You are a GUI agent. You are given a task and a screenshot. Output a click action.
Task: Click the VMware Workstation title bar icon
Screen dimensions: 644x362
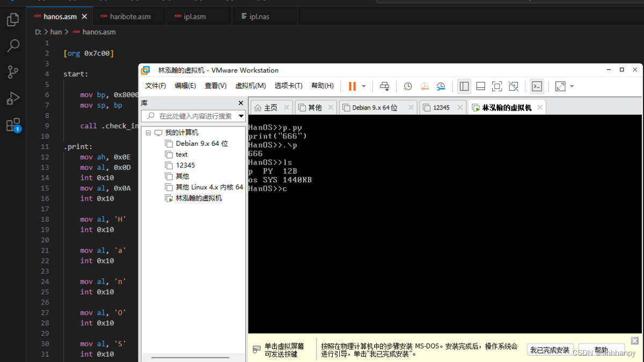click(145, 70)
